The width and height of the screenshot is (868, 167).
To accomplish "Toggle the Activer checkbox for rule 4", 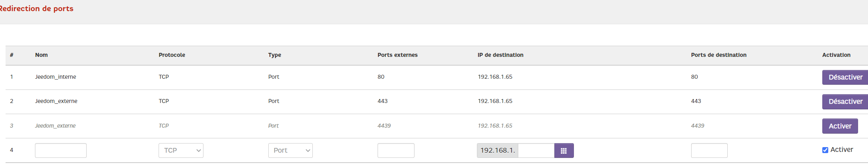I will coord(825,150).
